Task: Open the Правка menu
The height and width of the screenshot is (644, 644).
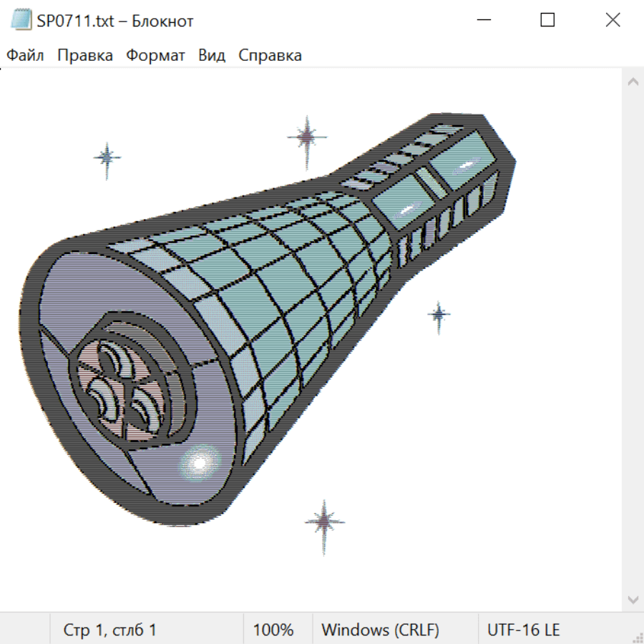Action: [84, 56]
